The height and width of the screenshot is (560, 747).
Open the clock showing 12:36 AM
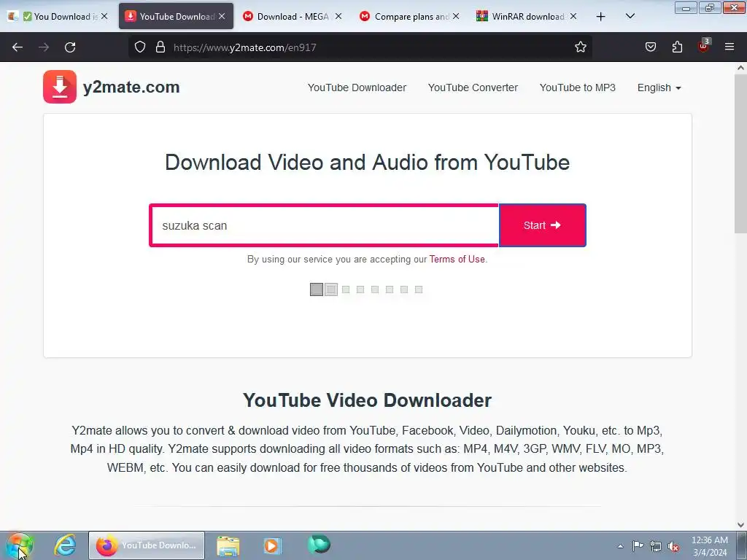[709, 546]
